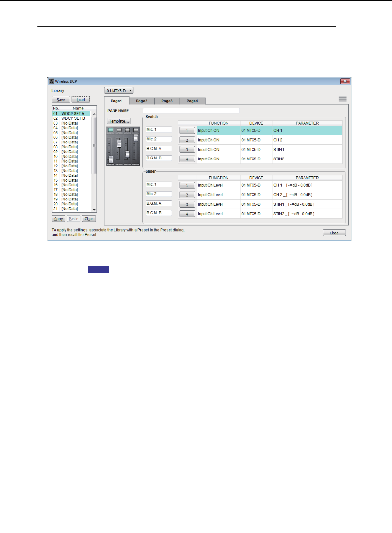Click the PAGE NAME input field
The image size is (392, 533).
coord(191,111)
